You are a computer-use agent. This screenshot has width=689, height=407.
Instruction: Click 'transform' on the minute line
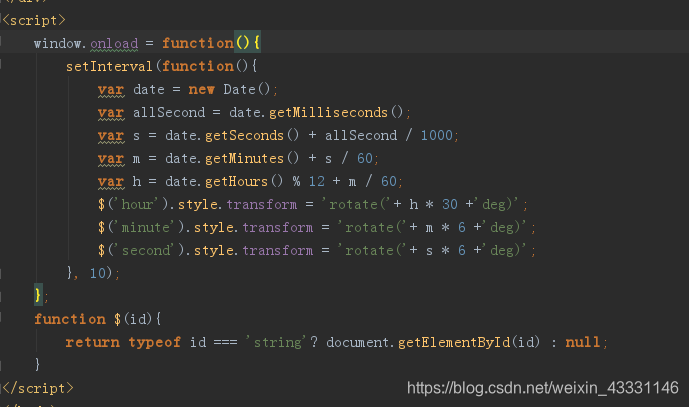coord(278,227)
